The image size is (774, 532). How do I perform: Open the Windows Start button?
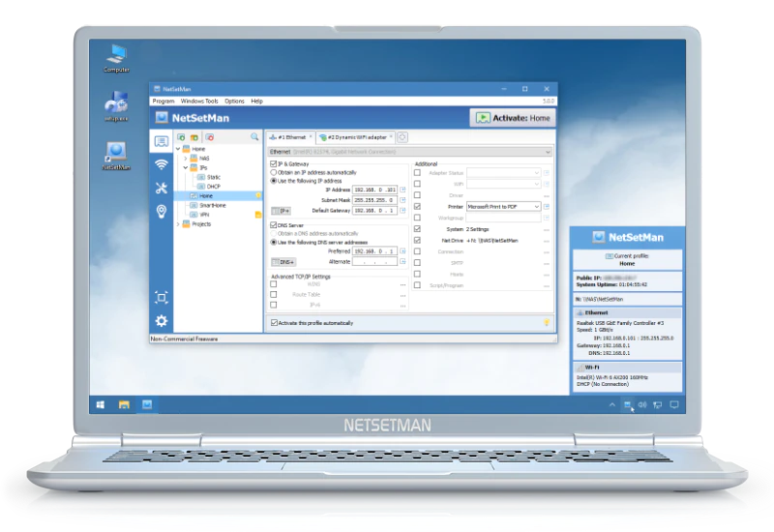pyautogui.click(x=101, y=404)
